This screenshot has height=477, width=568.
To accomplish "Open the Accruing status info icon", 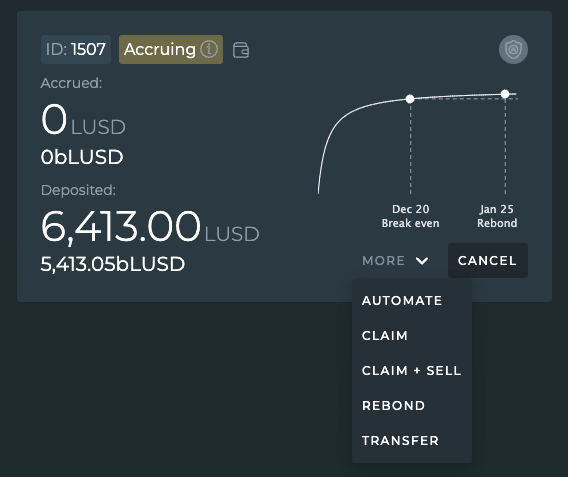I will [x=209, y=49].
